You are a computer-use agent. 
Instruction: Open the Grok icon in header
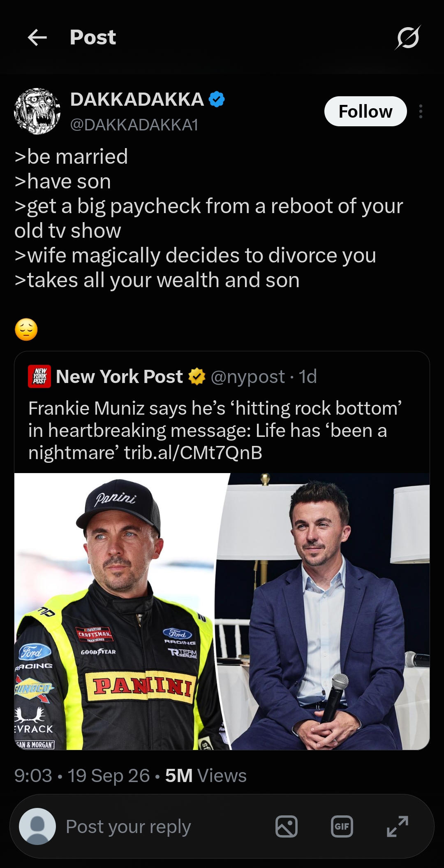coord(408,37)
